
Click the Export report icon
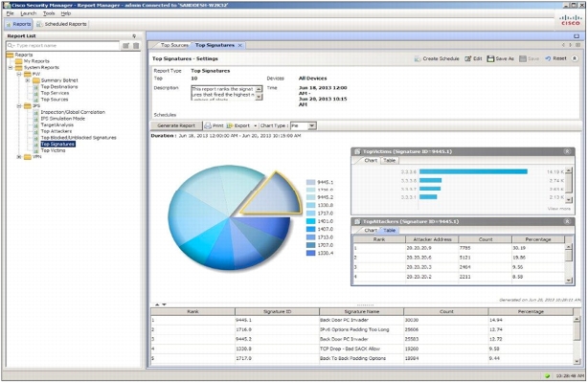(x=230, y=125)
